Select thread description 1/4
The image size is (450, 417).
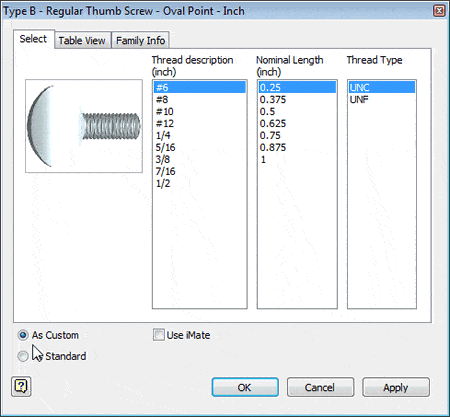click(x=200, y=136)
